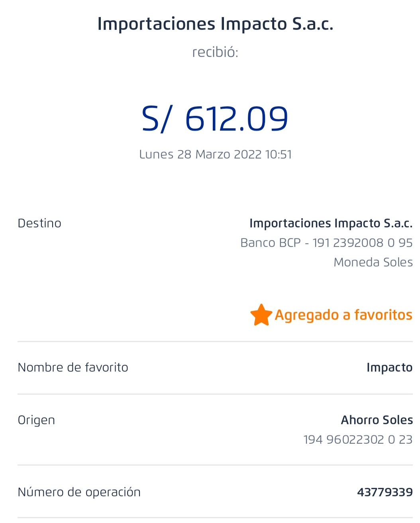Screen dimensions: 420x523
Task: Click the "Número de operación" label
Action: pos(79,492)
